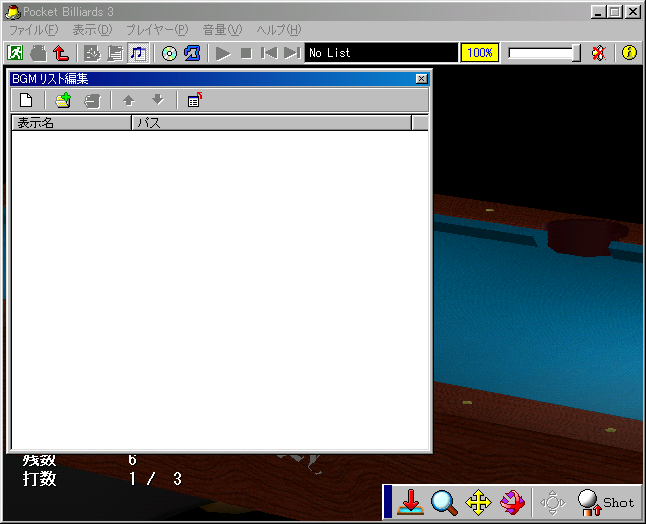Select the magnifying glass zoom tool
This screenshot has height=524, width=646.
[444, 502]
